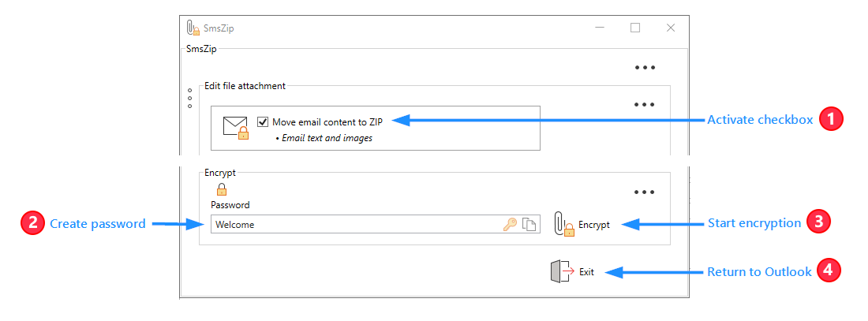Screen dimensions: 868x321
Task: Click red step 3 marker
Action: click(820, 223)
